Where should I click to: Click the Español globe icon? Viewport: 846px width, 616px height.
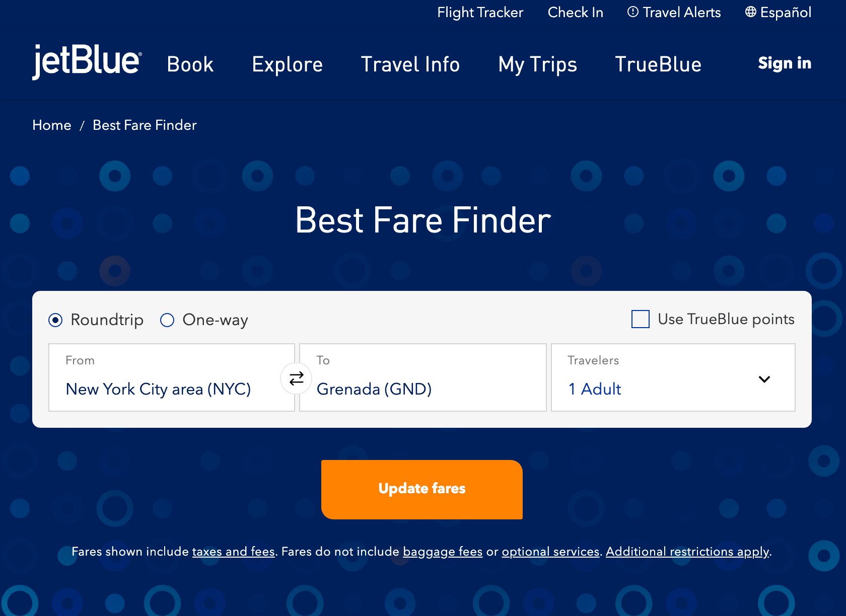point(750,12)
